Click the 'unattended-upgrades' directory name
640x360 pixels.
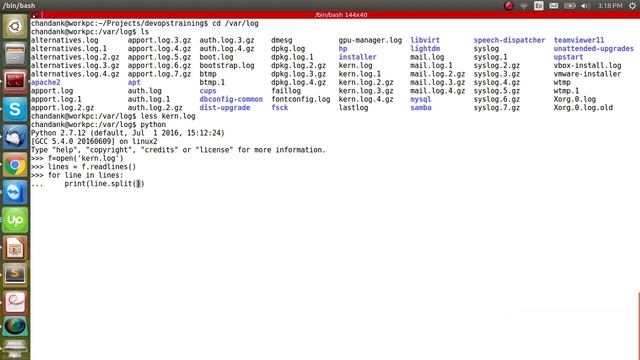coord(593,49)
